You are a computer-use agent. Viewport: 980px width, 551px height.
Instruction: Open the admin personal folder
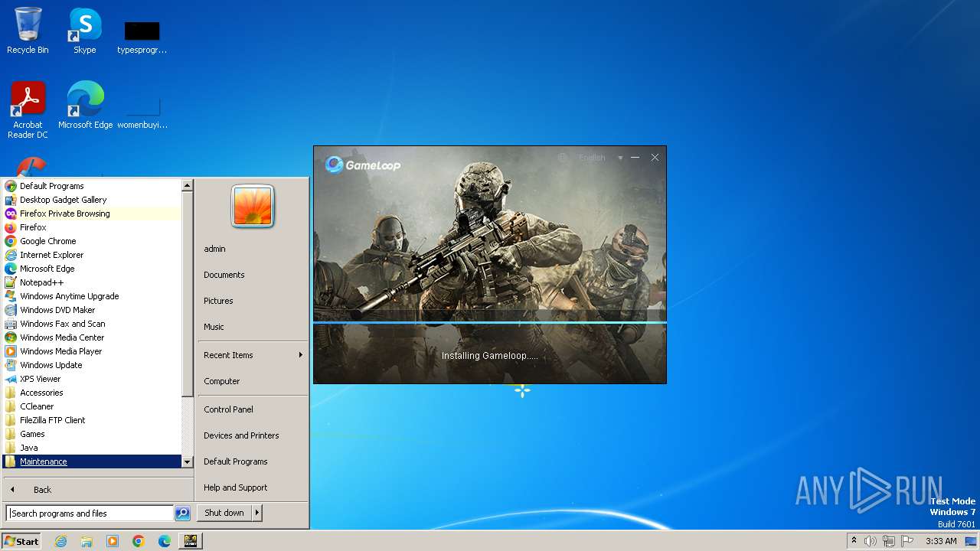click(x=252, y=249)
